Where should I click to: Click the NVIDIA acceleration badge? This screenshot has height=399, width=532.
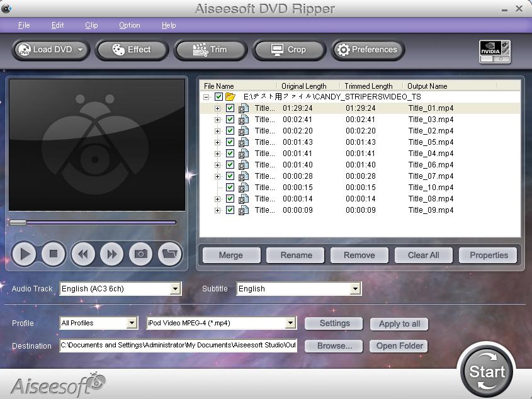click(495, 52)
